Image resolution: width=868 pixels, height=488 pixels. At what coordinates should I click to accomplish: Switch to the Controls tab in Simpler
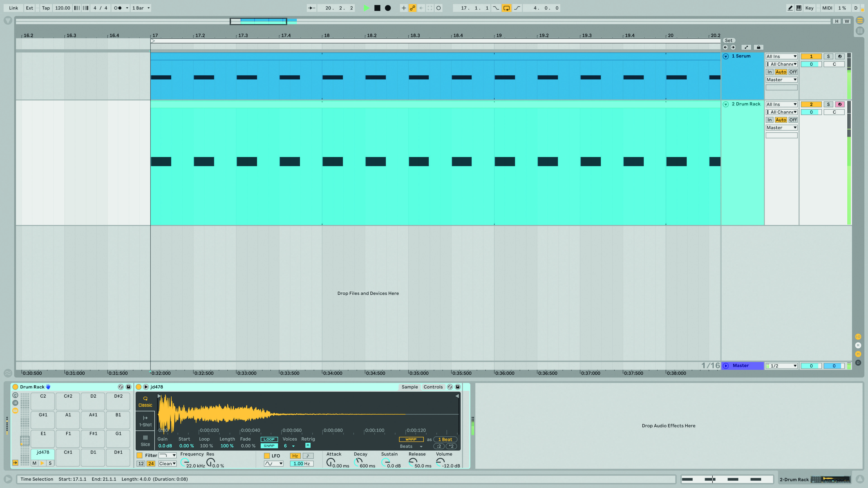433,387
